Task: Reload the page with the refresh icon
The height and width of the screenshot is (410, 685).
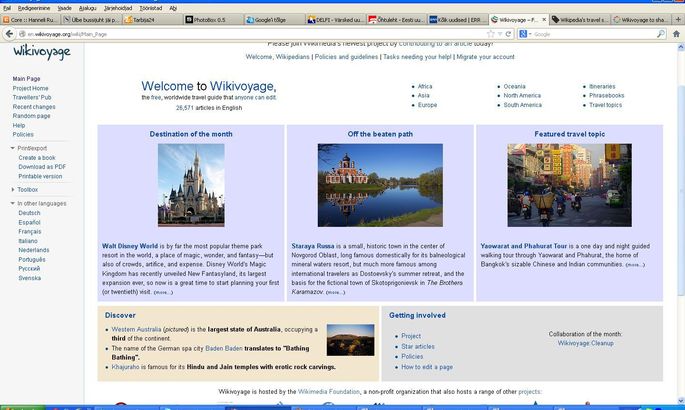Action: click(509, 34)
